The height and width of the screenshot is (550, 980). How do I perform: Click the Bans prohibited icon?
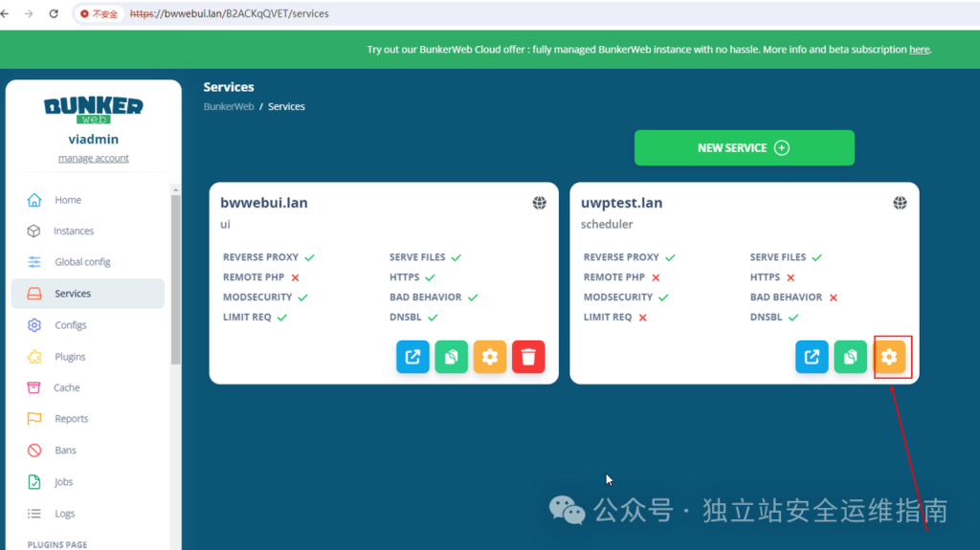[x=34, y=450]
